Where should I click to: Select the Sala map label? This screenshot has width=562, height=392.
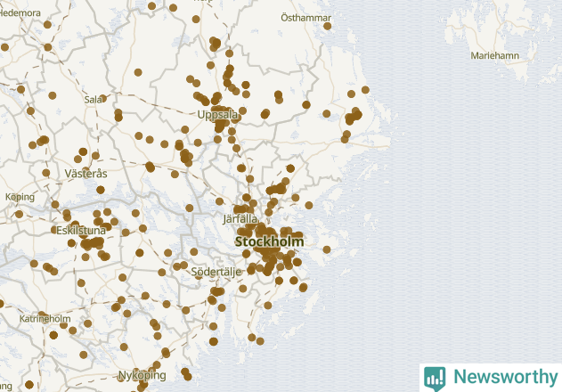(94, 100)
